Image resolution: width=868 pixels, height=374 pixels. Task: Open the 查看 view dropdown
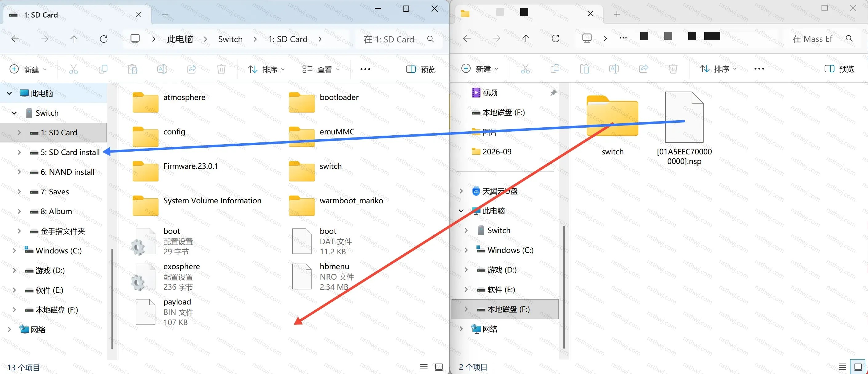coord(321,69)
